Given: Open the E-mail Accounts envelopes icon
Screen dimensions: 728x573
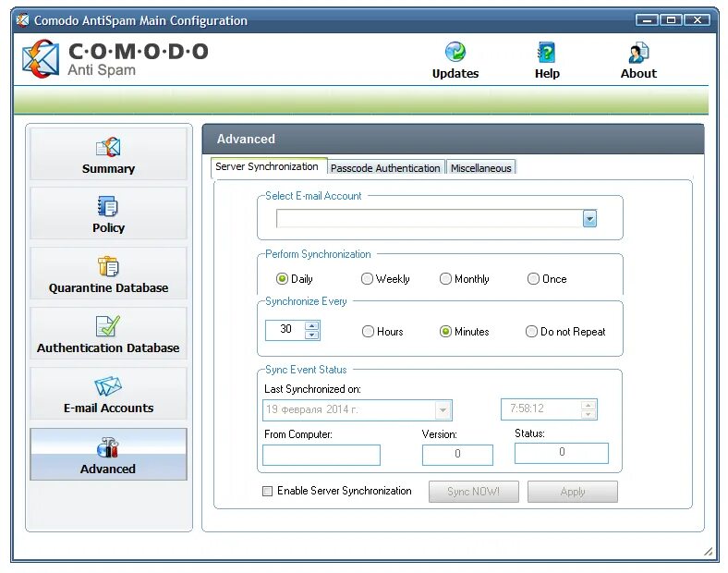Looking at the screenshot, I should tap(108, 386).
